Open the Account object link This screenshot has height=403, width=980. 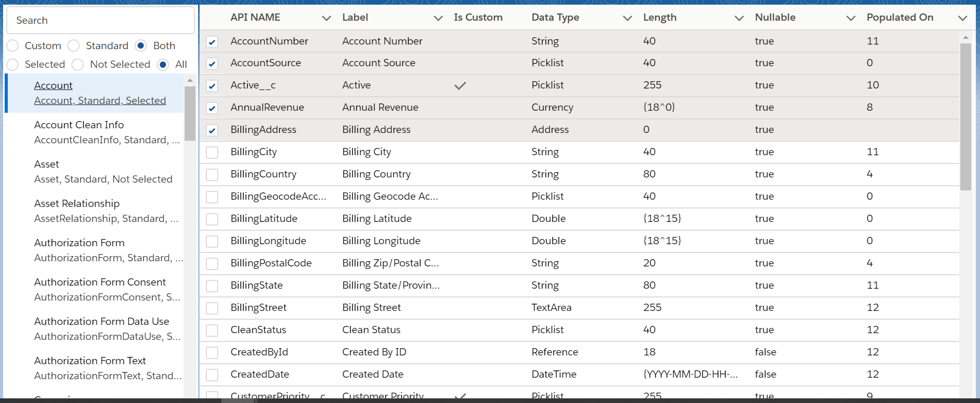click(53, 85)
